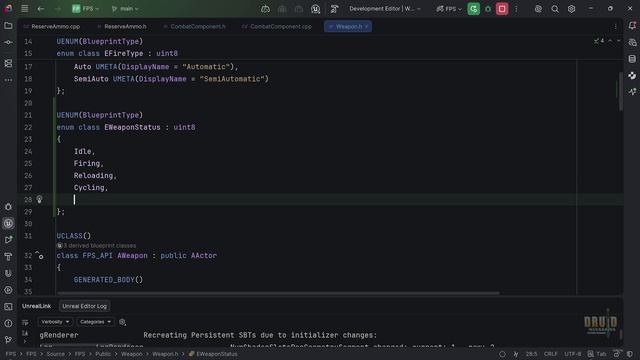Image resolution: width=640 pixels, height=360 pixels.
Task: Open the Unreal tool window in left sidebar
Action: [x=8, y=223]
